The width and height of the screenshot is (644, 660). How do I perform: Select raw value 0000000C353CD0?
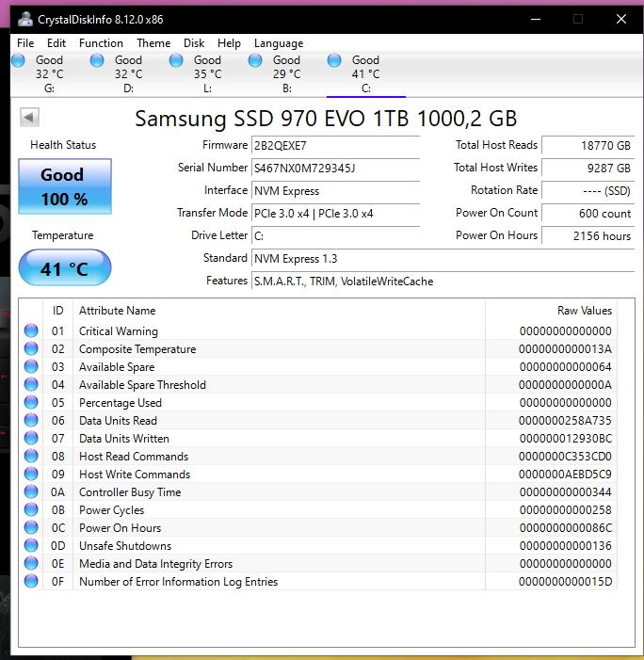click(x=565, y=457)
